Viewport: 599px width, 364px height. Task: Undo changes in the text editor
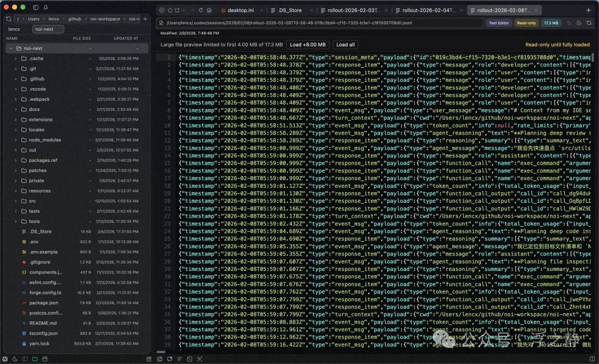click(x=569, y=23)
